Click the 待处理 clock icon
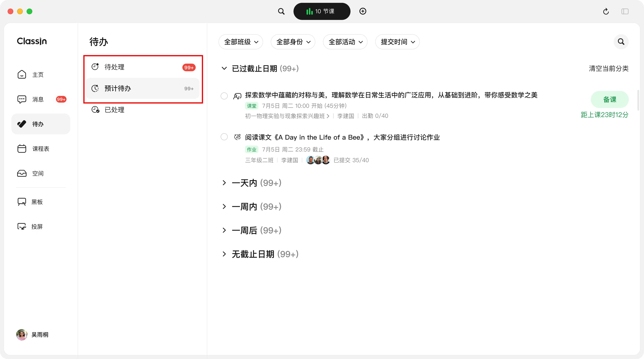The image size is (644, 359). pyautogui.click(x=95, y=67)
